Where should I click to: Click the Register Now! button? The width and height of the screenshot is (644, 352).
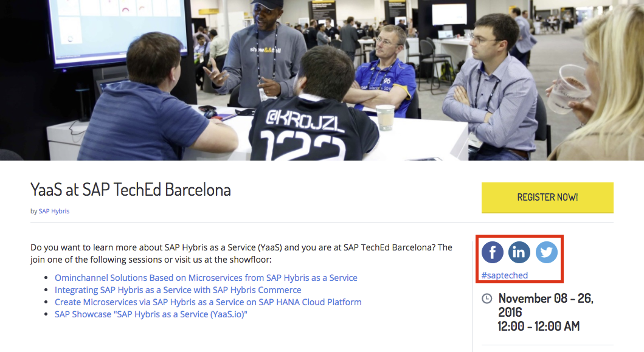(547, 198)
